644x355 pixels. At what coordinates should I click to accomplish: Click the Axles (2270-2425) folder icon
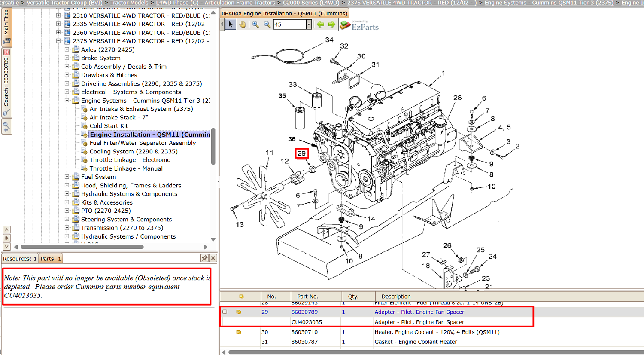click(76, 49)
